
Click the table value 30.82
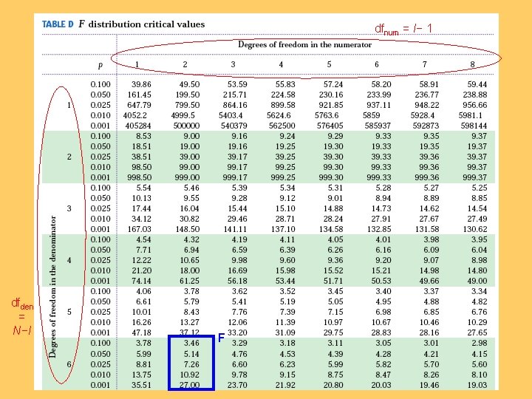pyautogui.click(x=189, y=219)
